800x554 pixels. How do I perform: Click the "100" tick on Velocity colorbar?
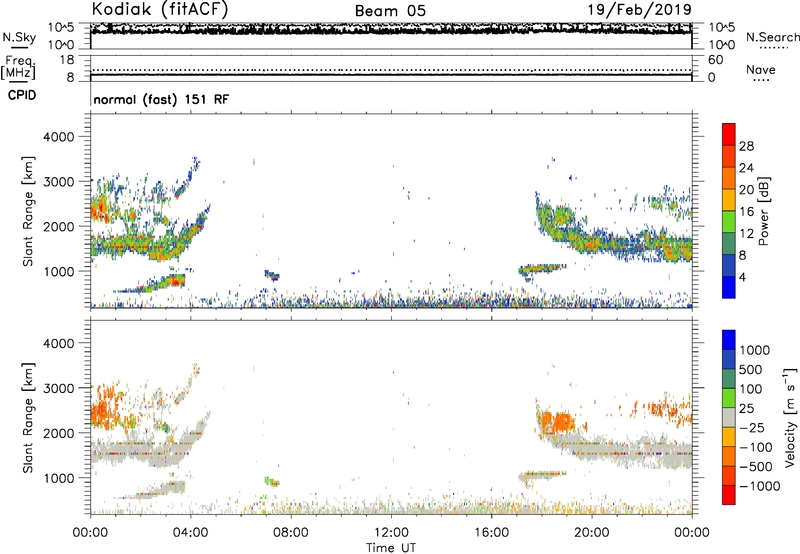pos(751,389)
